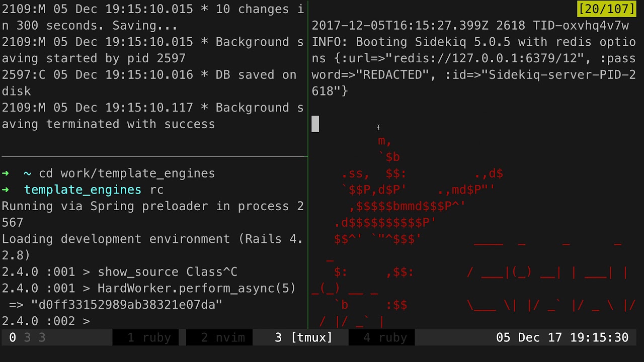The image size is (644, 362).
Task: Click the horizontal divider below the redis log
Action: (153, 157)
